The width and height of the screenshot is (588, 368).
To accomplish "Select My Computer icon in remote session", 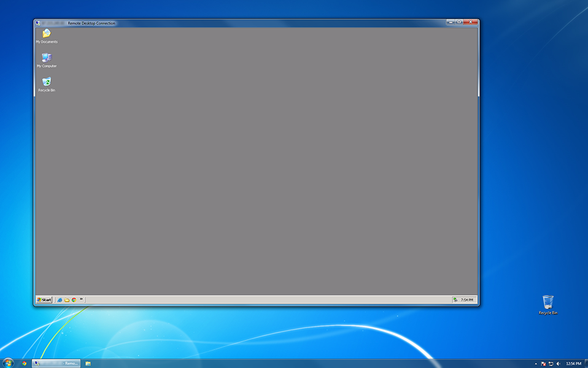I will click(x=47, y=60).
